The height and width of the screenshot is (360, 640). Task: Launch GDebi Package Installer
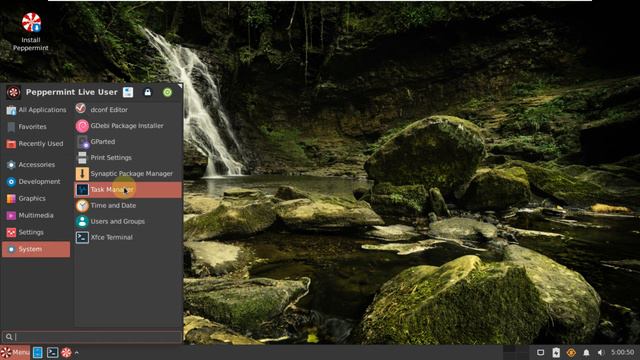[128, 126]
